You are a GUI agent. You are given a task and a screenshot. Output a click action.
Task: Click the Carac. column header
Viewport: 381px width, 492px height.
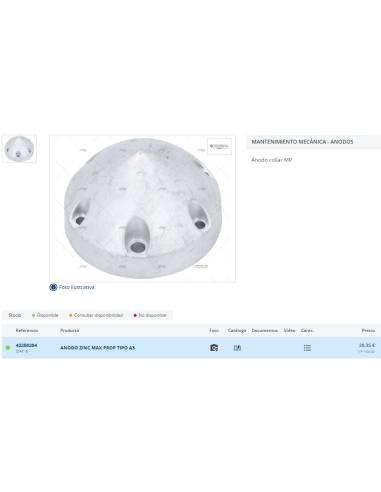(x=307, y=330)
